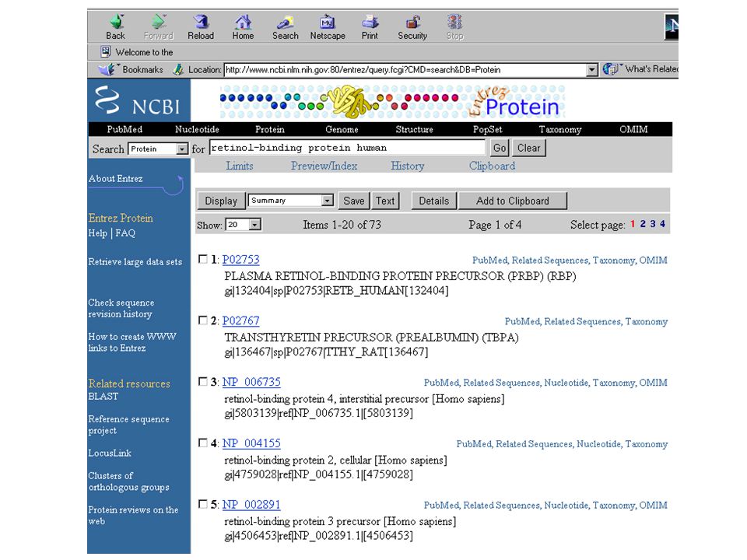Switch to PubMed in the black database bar
The height and width of the screenshot is (560, 747).
124,130
